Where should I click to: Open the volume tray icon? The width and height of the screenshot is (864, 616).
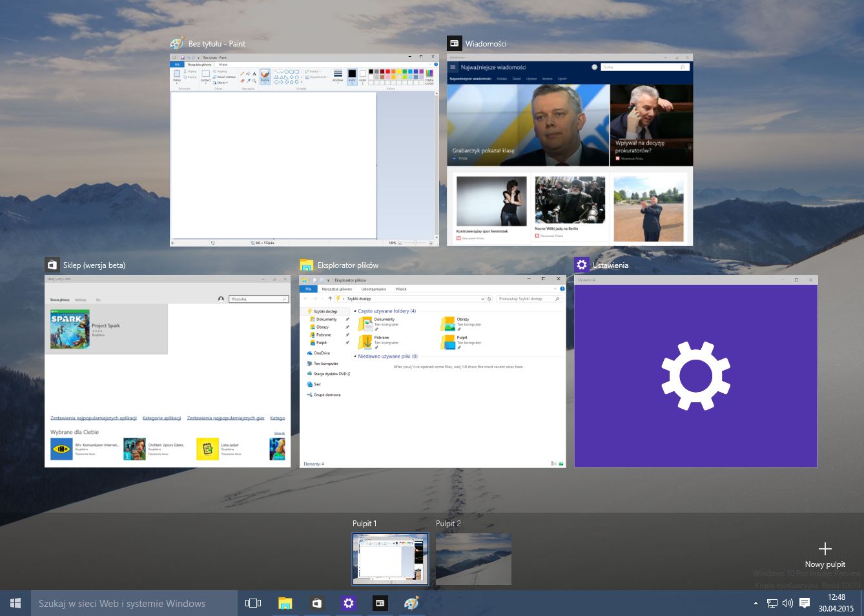coord(788,603)
